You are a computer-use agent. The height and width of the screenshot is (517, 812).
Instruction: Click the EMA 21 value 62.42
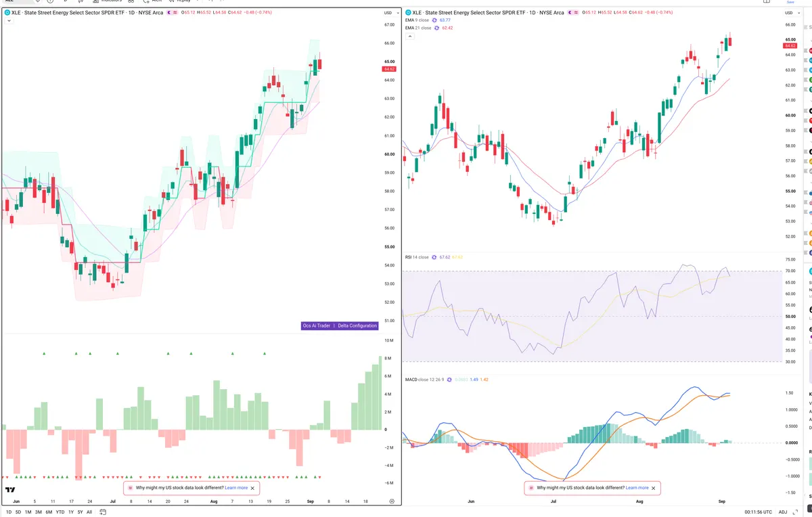click(x=447, y=28)
